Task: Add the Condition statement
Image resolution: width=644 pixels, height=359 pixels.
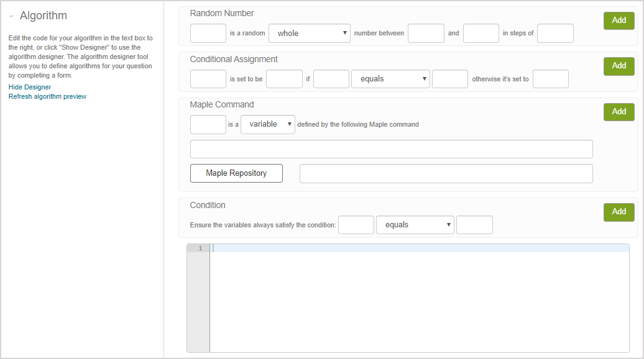Action: (619, 212)
